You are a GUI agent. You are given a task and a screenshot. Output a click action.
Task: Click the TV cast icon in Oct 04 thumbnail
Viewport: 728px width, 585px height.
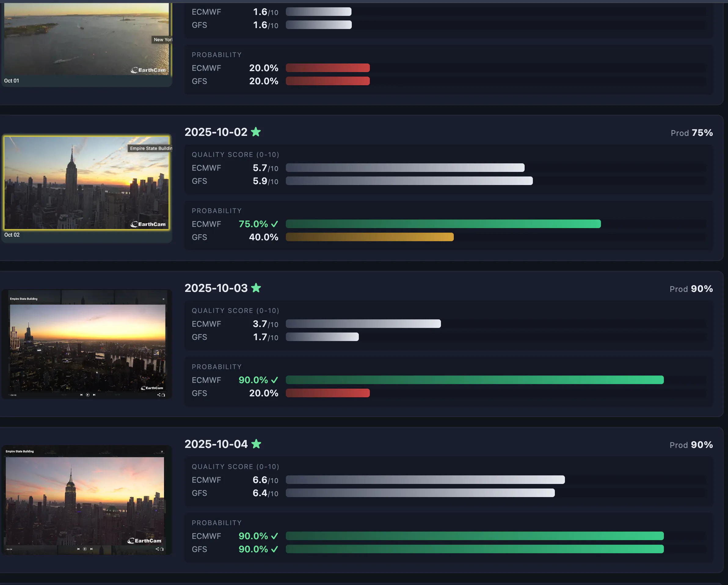tap(162, 549)
